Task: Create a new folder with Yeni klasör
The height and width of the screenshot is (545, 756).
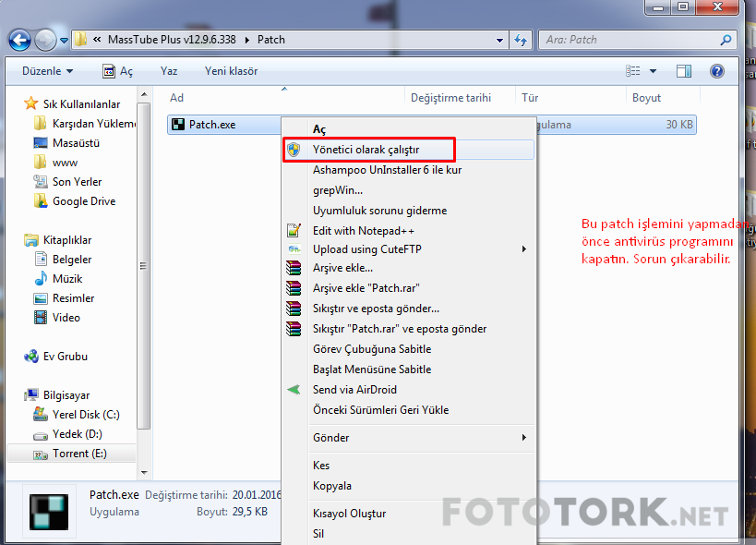Action: pos(232,71)
